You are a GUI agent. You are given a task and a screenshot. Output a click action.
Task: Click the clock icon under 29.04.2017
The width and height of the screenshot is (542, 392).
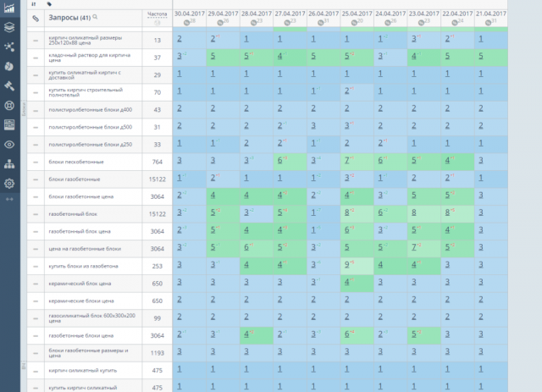pos(220,23)
